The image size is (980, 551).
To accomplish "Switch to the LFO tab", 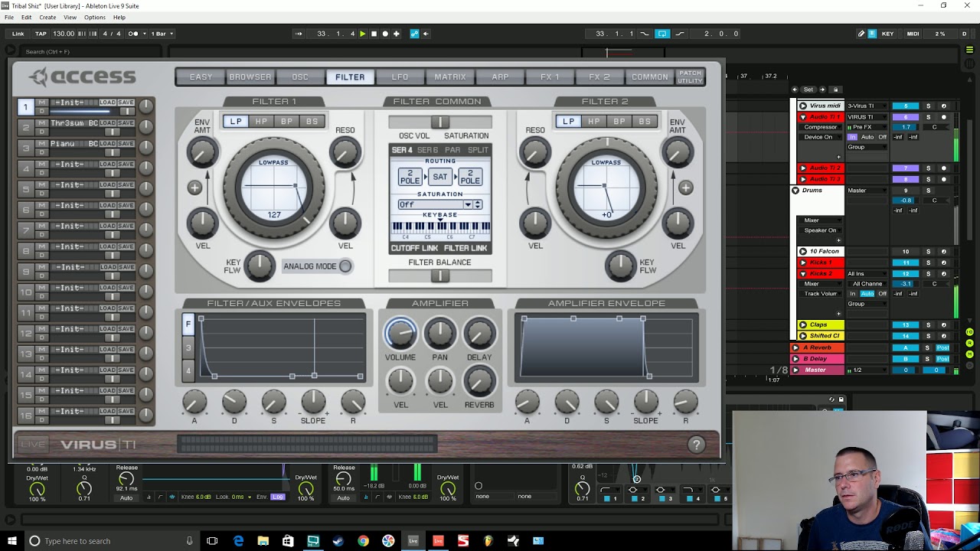I will [400, 77].
